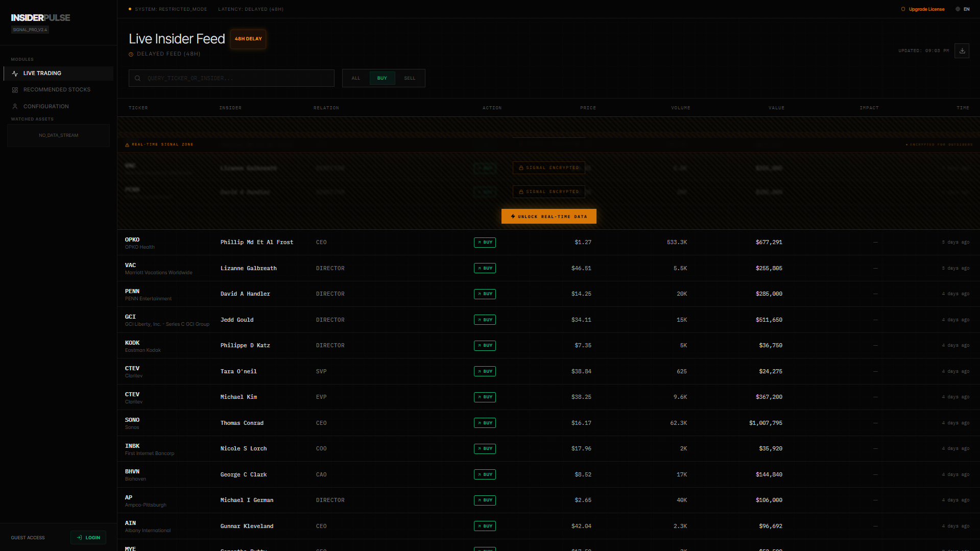Sort by the INSIDER column header
The image size is (980, 551).
pos(230,108)
